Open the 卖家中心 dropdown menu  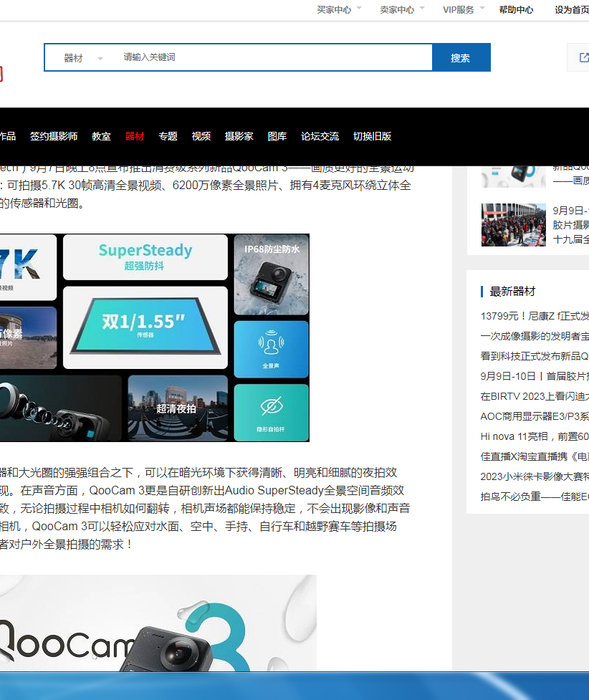coord(401,10)
